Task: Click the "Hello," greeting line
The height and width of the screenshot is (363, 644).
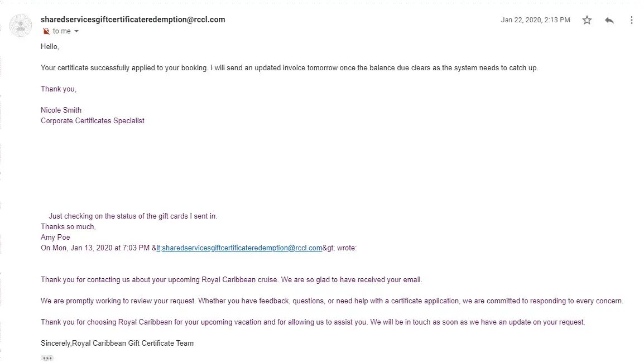Action: (50, 47)
